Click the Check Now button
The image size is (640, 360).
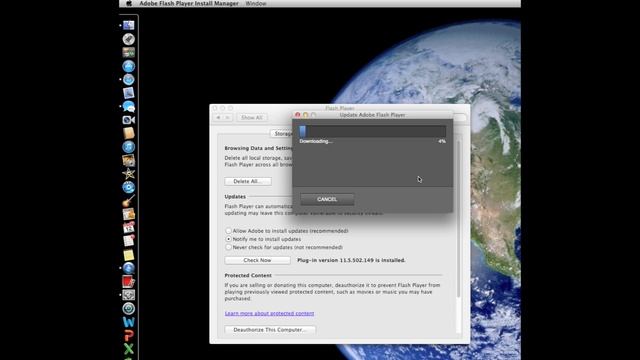coord(257,260)
